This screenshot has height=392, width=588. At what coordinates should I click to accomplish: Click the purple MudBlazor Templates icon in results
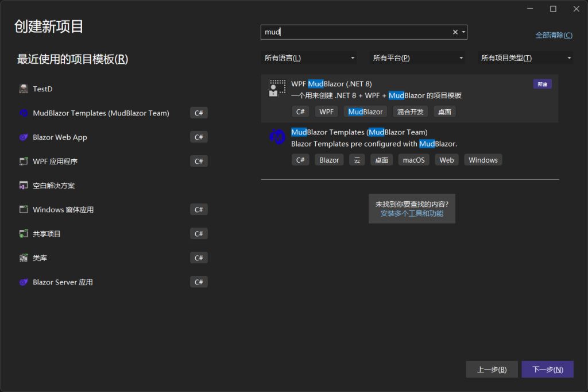coord(277,137)
